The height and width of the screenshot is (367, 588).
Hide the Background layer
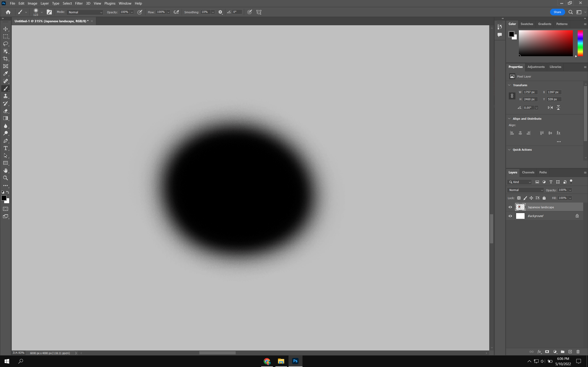point(510,216)
